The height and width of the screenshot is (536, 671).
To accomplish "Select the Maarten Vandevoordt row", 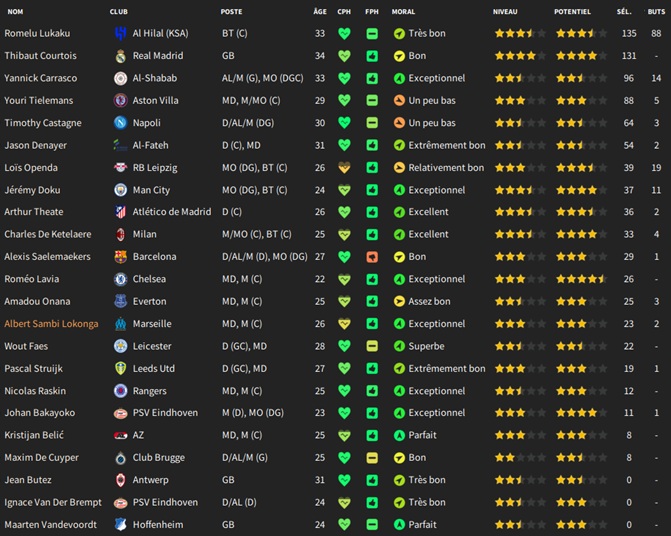I will pyautogui.click(x=336, y=524).
